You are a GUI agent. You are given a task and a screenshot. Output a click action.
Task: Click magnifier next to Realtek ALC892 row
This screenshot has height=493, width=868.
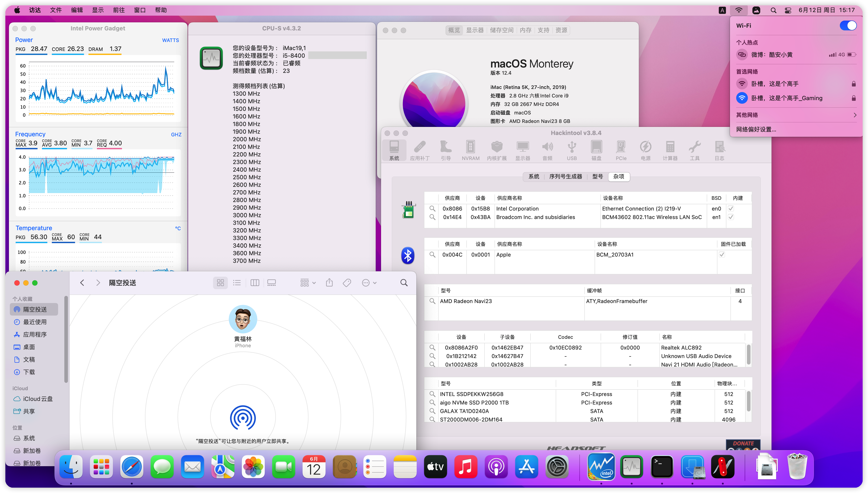(432, 348)
